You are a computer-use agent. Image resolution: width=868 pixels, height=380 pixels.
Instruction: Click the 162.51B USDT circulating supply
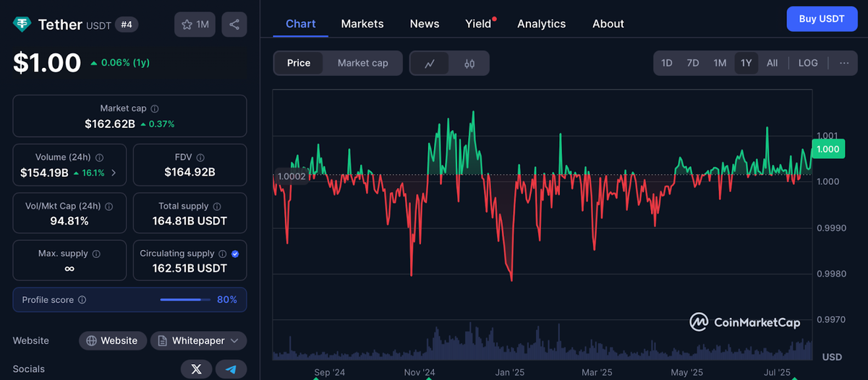pyautogui.click(x=190, y=269)
